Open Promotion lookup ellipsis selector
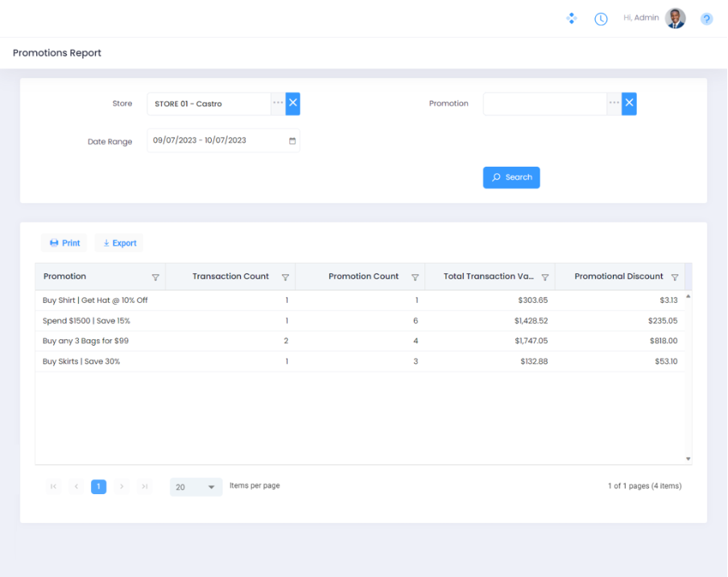728x577 pixels. pos(614,103)
